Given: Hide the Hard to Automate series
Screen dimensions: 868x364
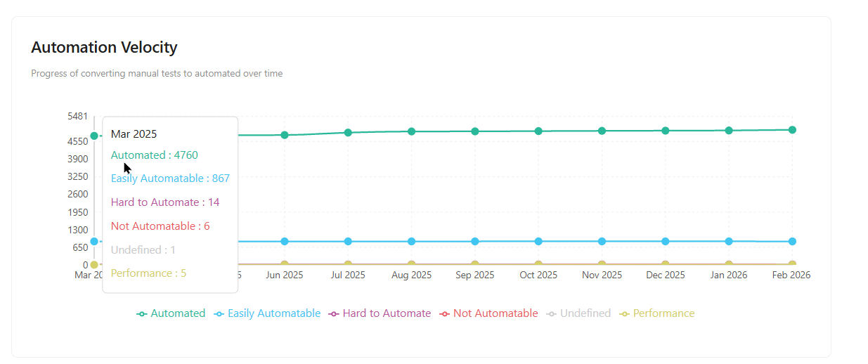Looking at the screenshot, I should (x=380, y=313).
